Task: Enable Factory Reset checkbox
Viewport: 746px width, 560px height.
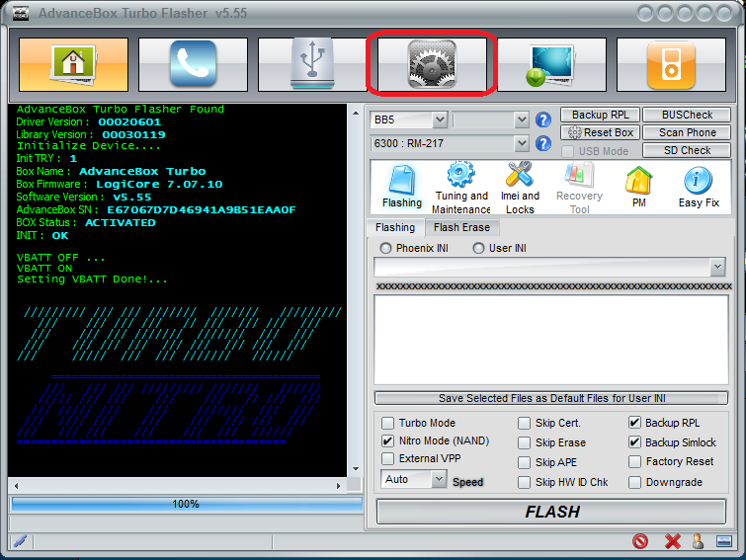Action: pyautogui.click(x=634, y=461)
